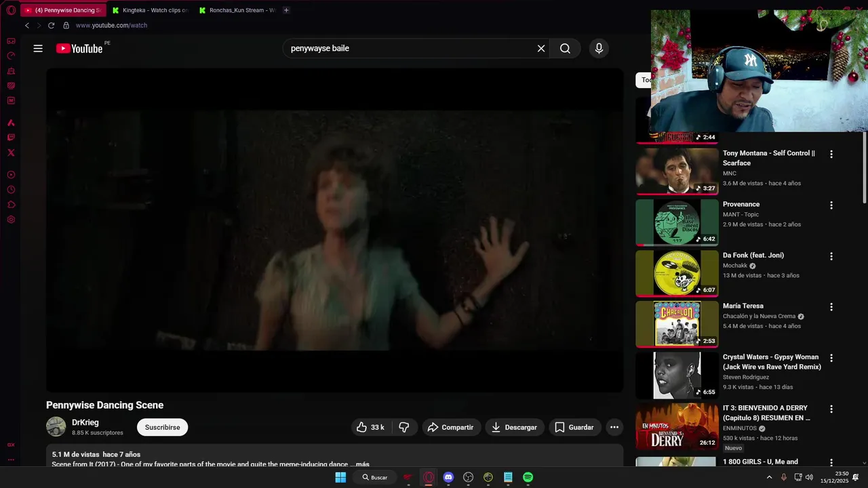Open options menu for María Teresa video
The width and height of the screenshot is (868, 488).
831,307
